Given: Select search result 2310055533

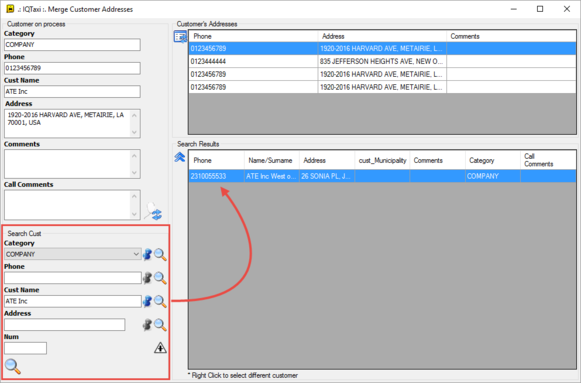Looking at the screenshot, I should [x=216, y=176].
